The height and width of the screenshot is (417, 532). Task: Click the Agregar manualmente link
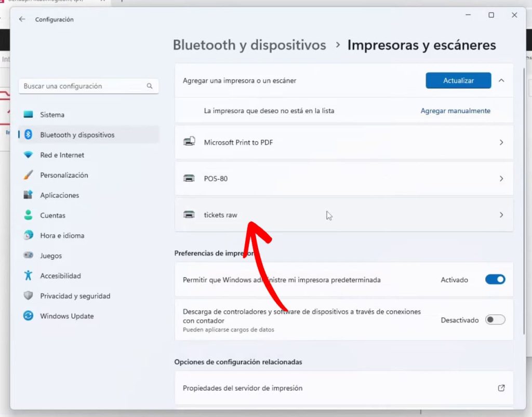(455, 111)
